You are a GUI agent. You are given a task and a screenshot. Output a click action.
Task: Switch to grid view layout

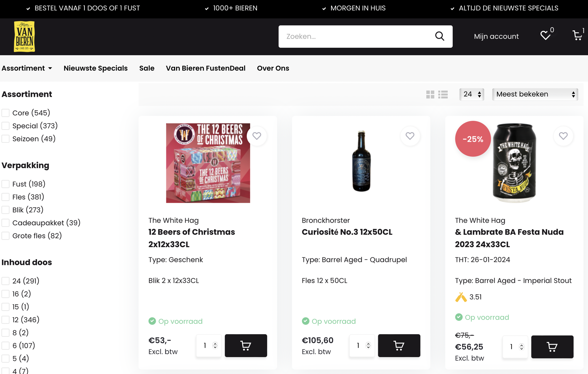(x=430, y=94)
